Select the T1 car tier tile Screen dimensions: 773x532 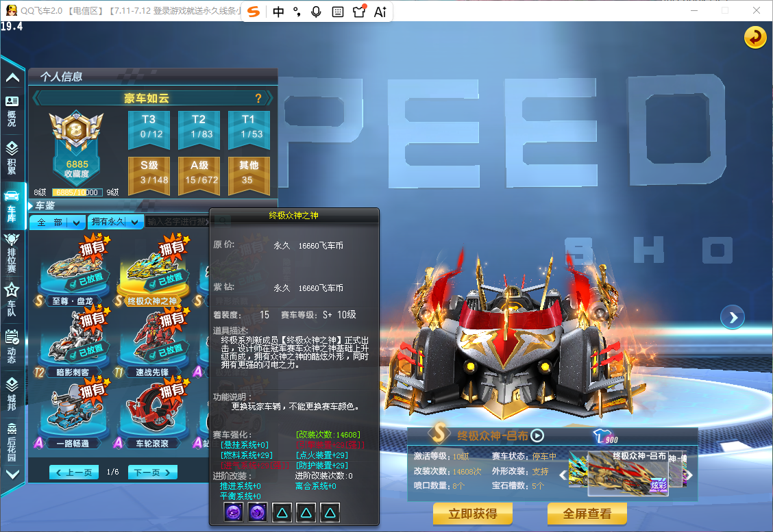pos(249,129)
